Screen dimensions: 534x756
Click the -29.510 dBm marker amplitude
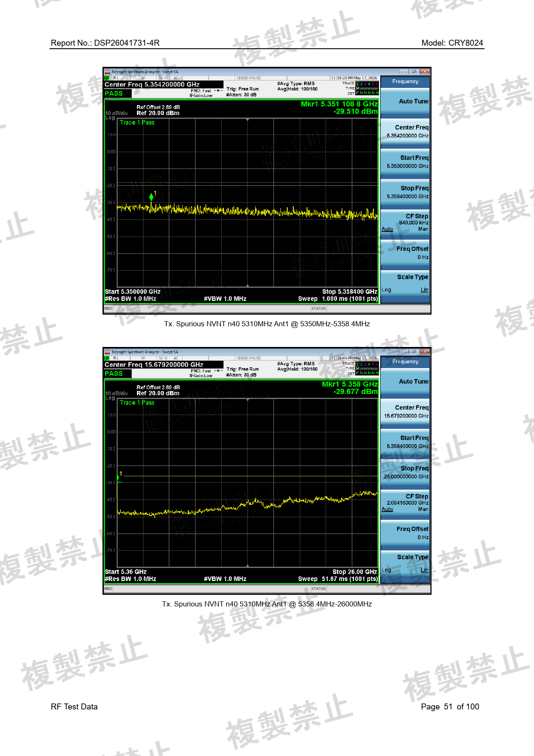click(356, 111)
